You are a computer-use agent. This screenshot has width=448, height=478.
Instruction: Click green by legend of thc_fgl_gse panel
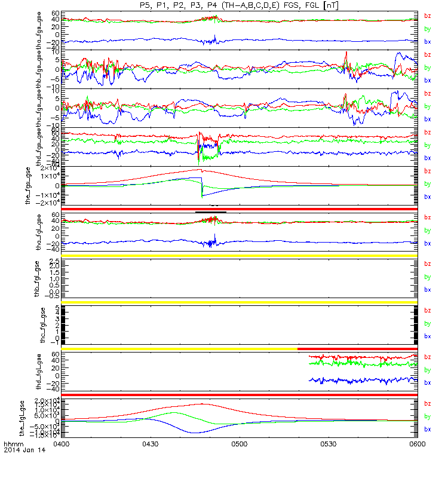[428, 323]
